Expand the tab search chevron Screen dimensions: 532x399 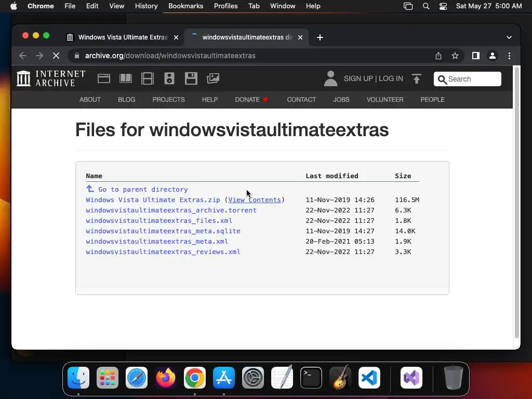(509, 37)
